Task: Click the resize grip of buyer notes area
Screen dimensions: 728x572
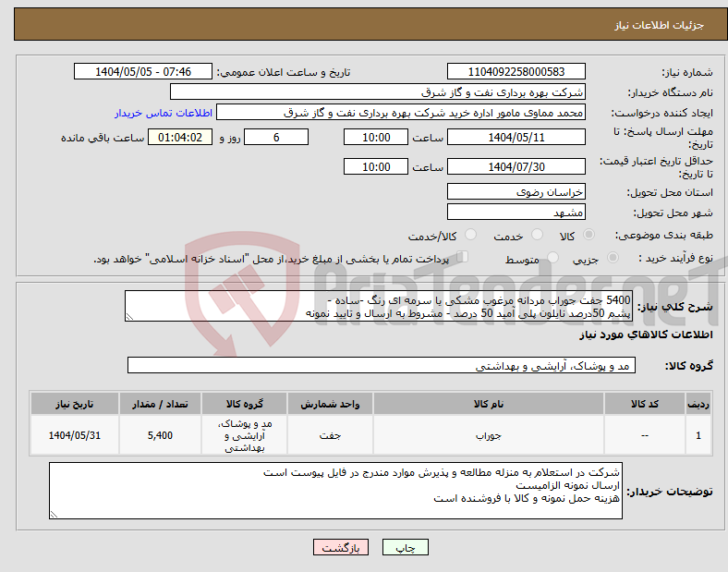Action: [54, 515]
